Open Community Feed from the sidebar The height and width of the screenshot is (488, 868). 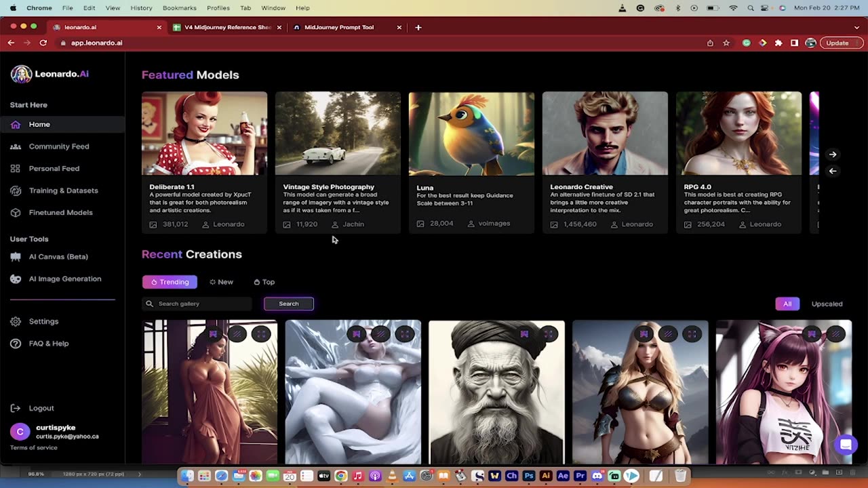tap(58, 146)
